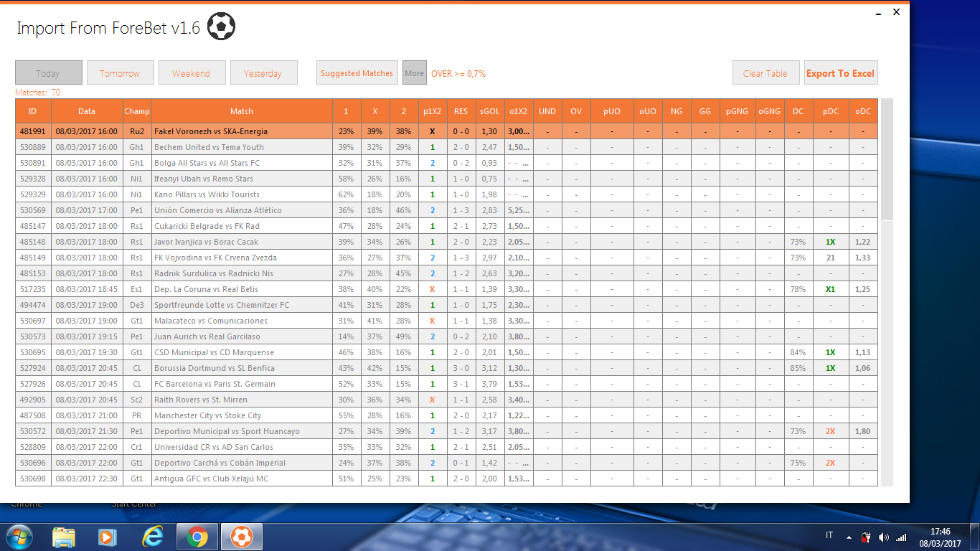Screen dimensions: 980x551
Task: Sort by Match column header
Action: [242, 111]
